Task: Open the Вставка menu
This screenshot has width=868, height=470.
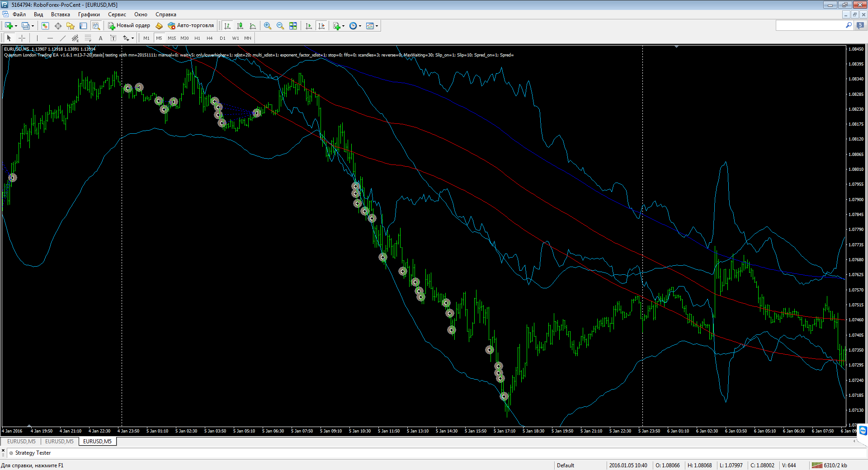Action: 61,14
